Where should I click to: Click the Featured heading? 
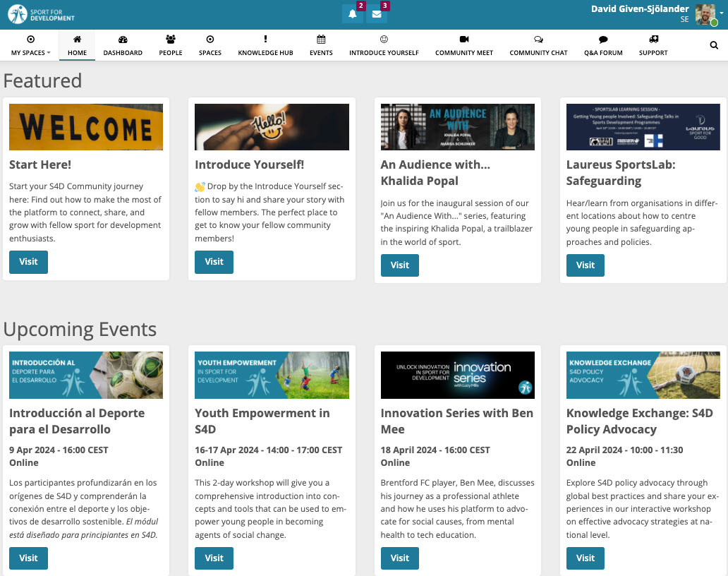pos(43,81)
